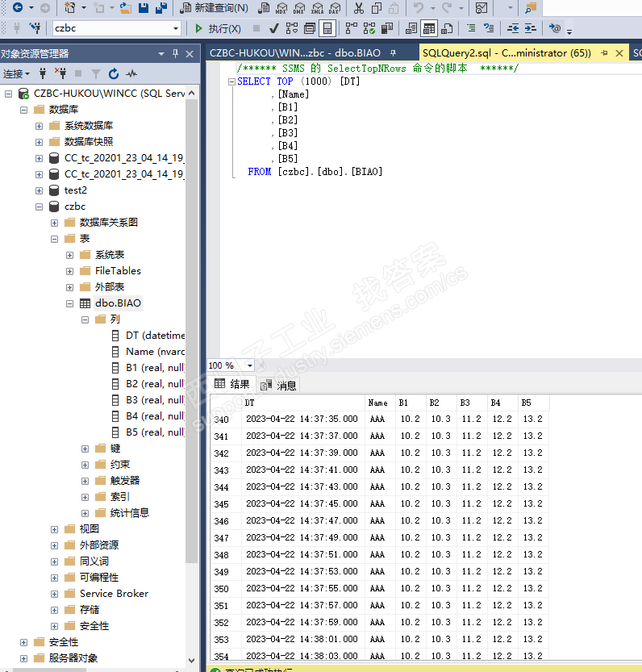Click the activity stats icon in Object Explorer
Viewport: 642px width, 672px height.
(x=131, y=73)
